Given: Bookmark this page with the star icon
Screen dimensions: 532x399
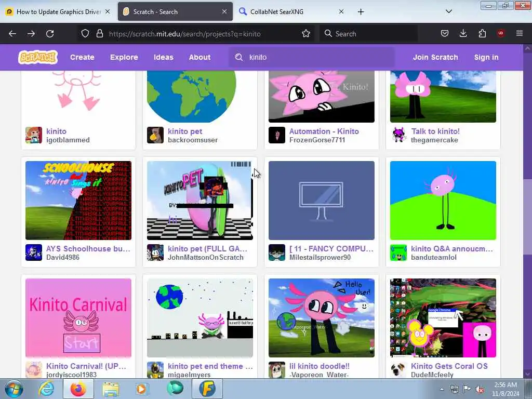Looking at the screenshot, I should [306, 33].
